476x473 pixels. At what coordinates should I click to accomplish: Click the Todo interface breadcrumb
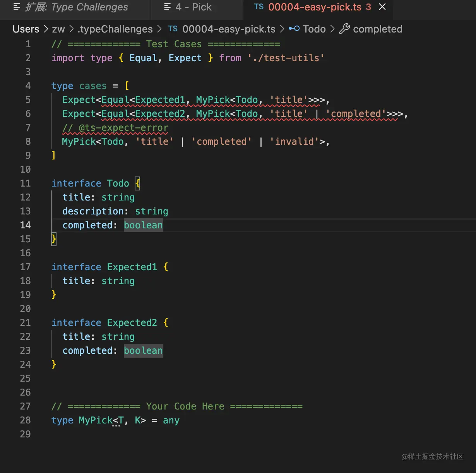pos(314,29)
